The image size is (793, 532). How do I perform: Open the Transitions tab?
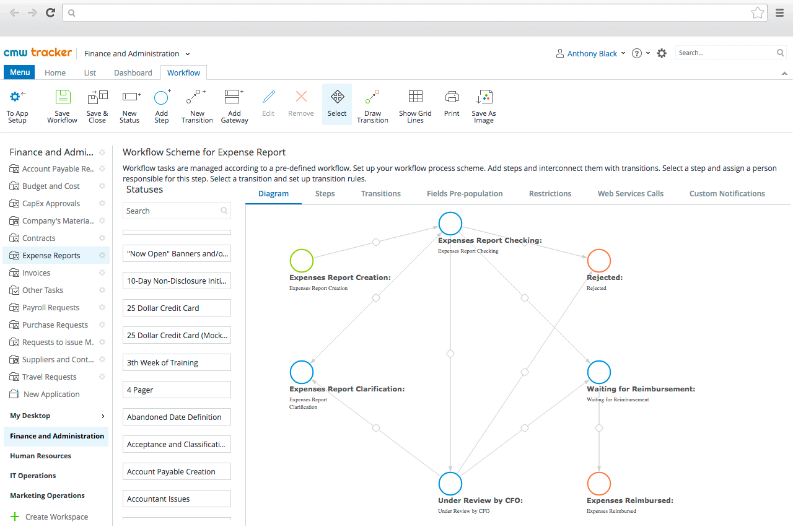(x=381, y=193)
